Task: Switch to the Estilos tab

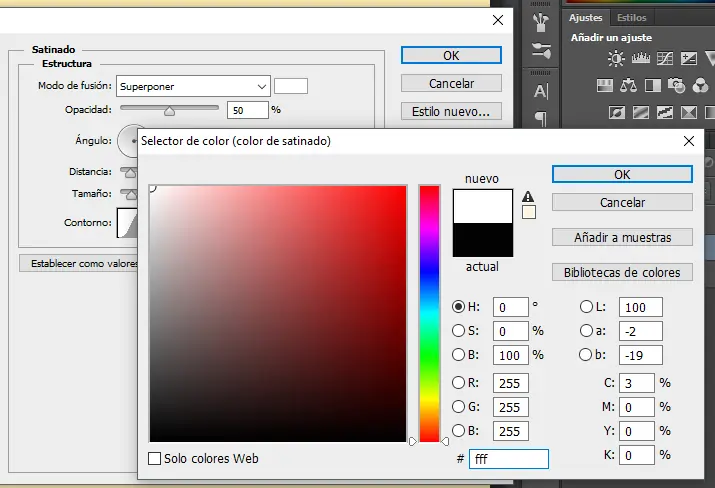Action: (632, 18)
